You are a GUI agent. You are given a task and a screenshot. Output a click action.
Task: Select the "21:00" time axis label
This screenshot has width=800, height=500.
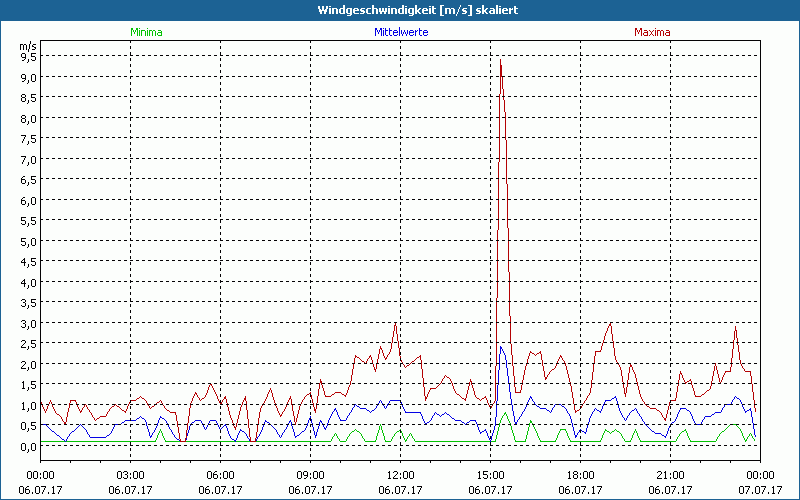coord(670,475)
